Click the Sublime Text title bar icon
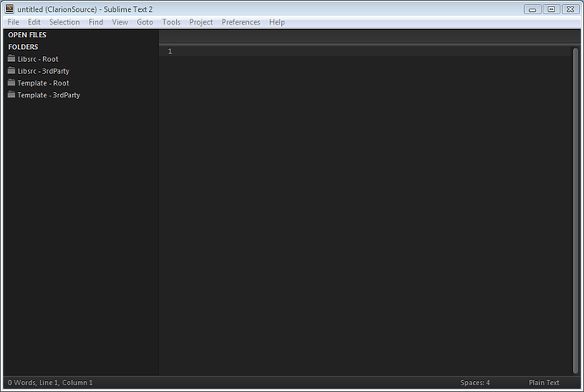 9,8
